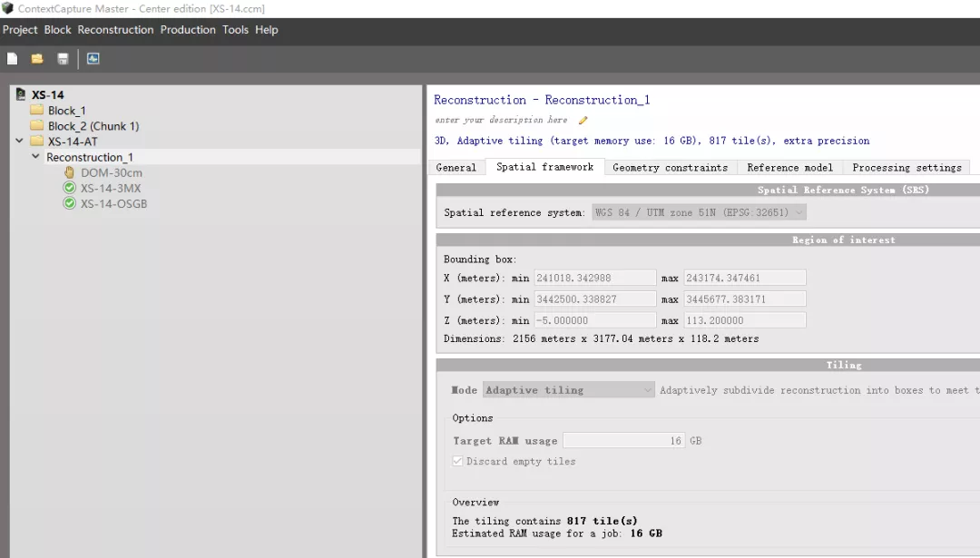
Task: Click the XS-14-OSGB green check icon
Action: coord(69,204)
